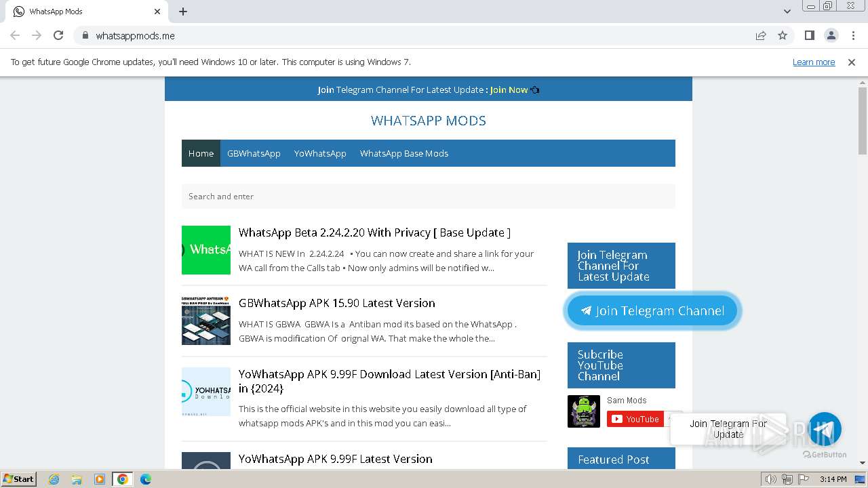Open the Chrome three-dot menu
Screen dimensions: 868x488
[x=852, y=35]
